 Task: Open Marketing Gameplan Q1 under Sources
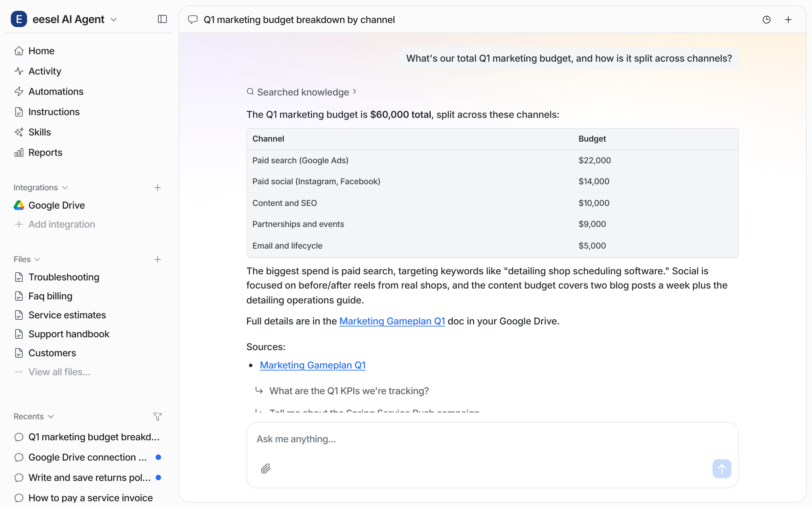313,365
